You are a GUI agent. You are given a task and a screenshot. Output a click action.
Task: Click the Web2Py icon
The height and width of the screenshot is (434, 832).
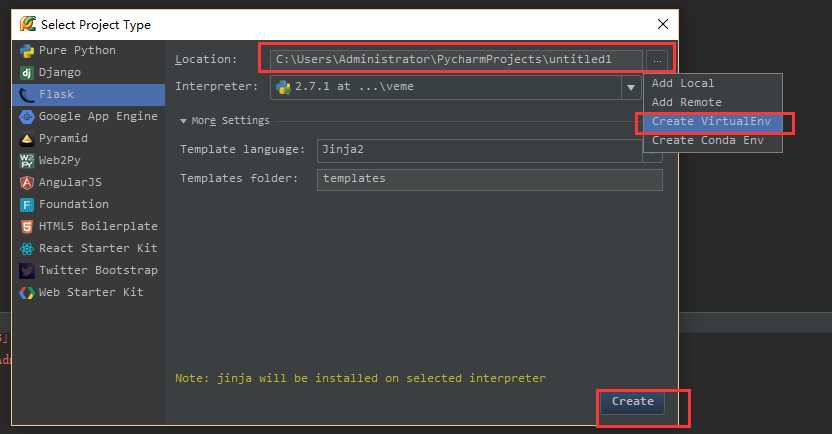[x=27, y=161]
